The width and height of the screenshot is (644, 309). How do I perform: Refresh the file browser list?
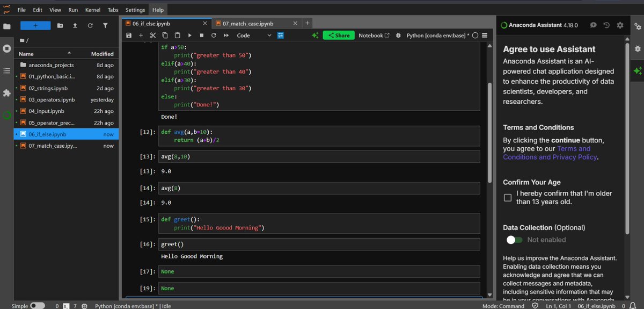tap(90, 25)
